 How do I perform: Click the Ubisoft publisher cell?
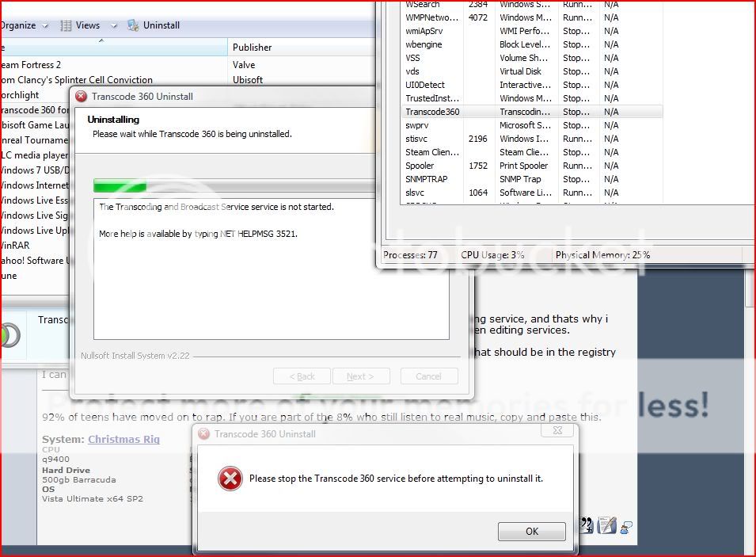click(x=248, y=80)
